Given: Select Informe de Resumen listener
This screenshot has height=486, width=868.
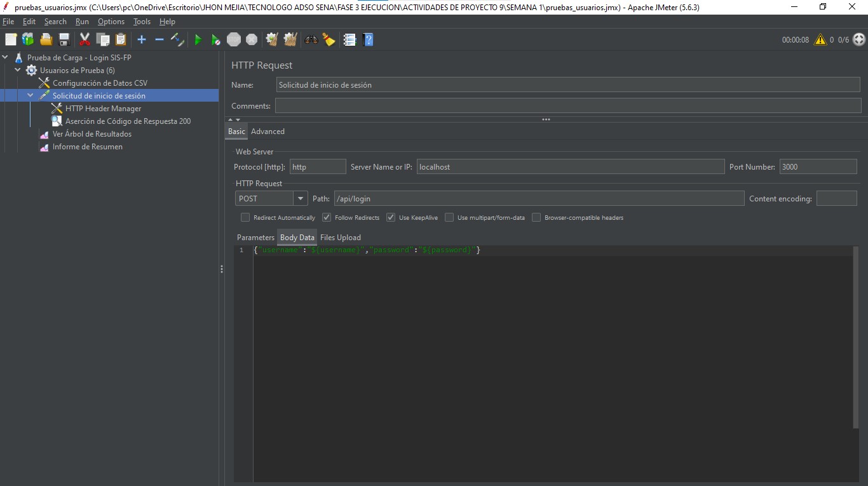Looking at the screenshot, I should 87,147.
